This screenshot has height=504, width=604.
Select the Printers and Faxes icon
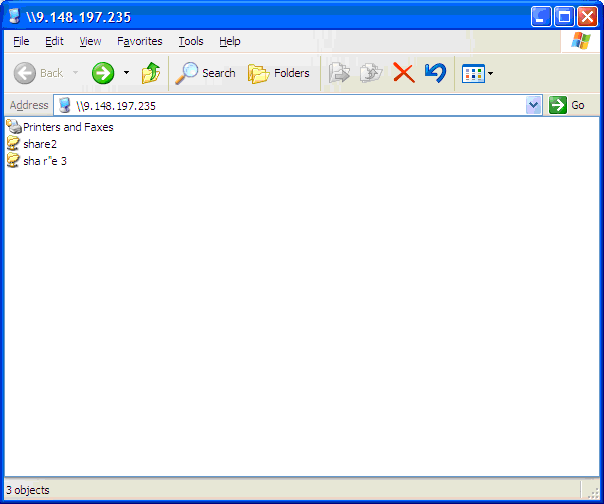tap(14, 126)
